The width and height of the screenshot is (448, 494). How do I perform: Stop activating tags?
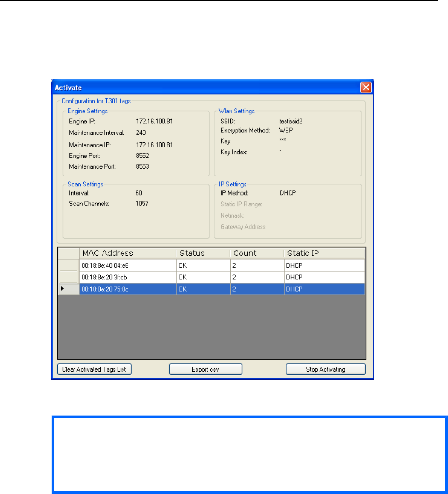326,369
